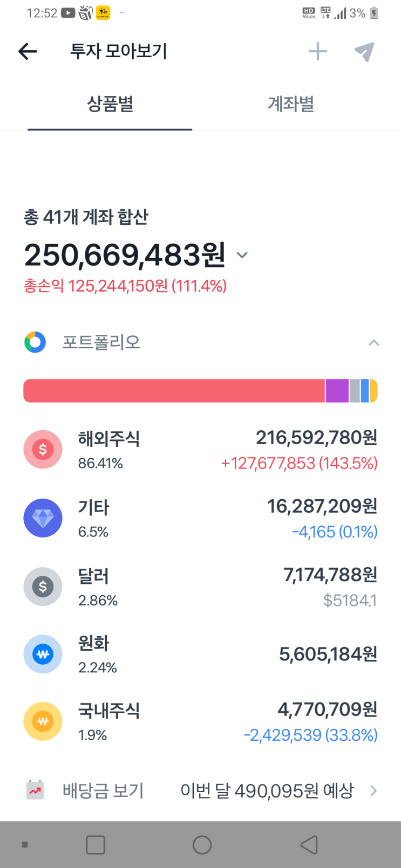Open the 기타 diamond icon
Image resolution: width=401 pixels, height=868 pixels.
[43, 518]
